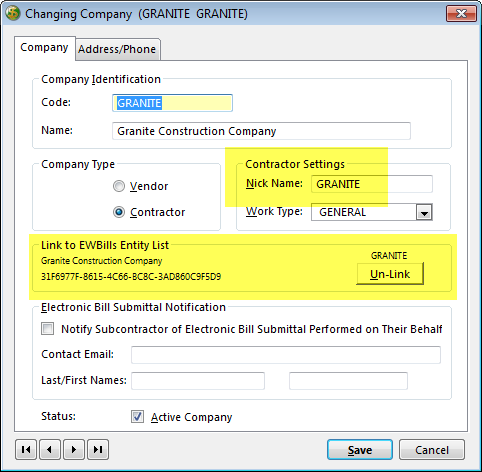Screen dimensions: 482x472
Task: Jump to the last company record
Action: 98,449
